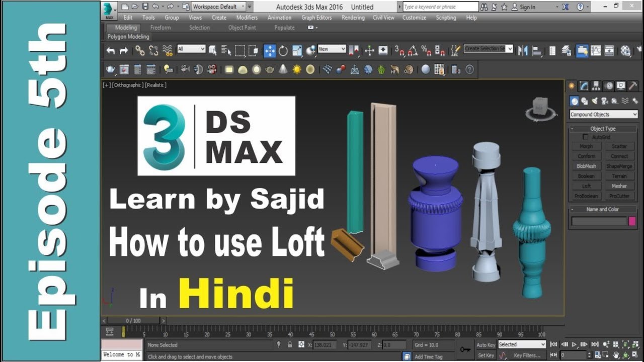Click the time slider at 0 / 100
644x362 pixels.
(133, 320)
